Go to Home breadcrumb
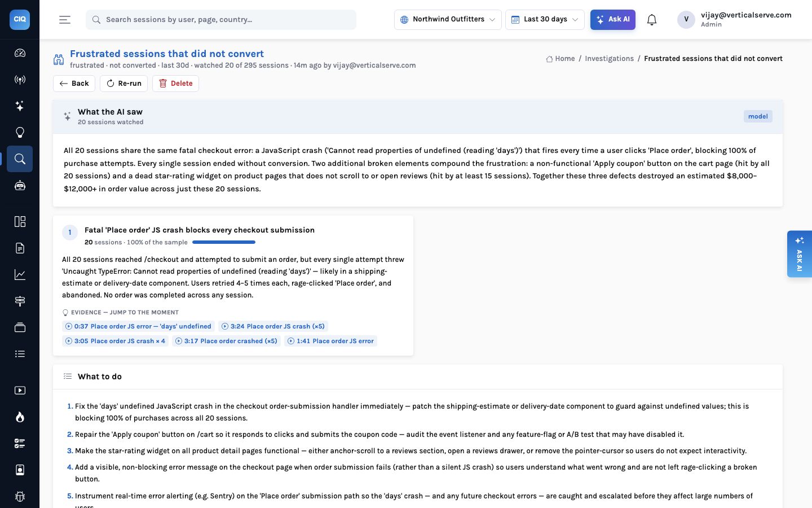 561,59
